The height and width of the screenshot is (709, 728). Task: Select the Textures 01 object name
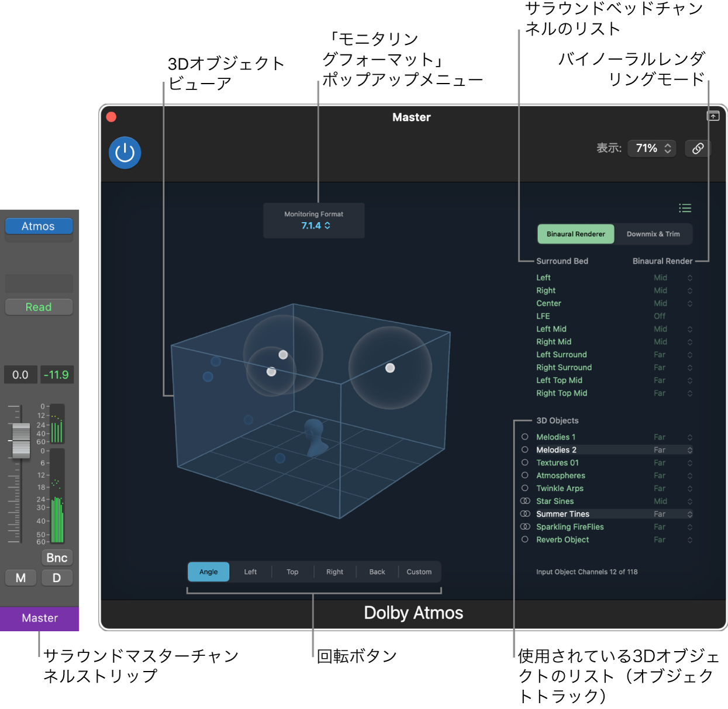point(557,462)
